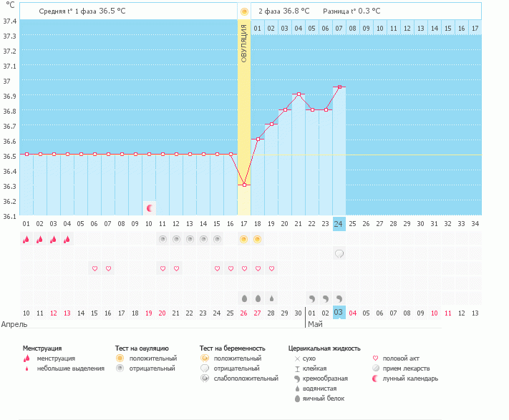The width and height of the screenshot is (509, 420).
Task: Click the negative pregnancy test icon on day 24
Action: (339, 254)
